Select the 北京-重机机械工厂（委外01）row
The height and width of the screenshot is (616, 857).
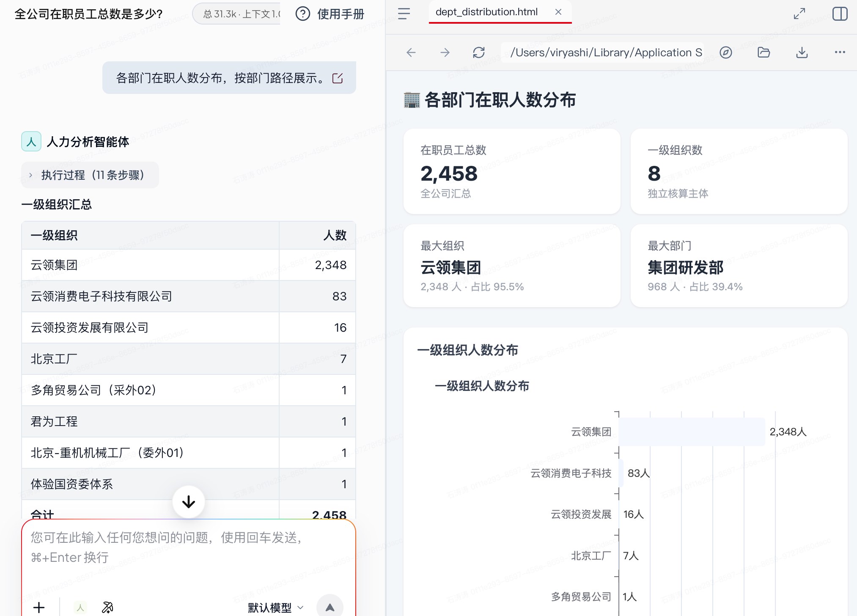(x=189, y=453)
